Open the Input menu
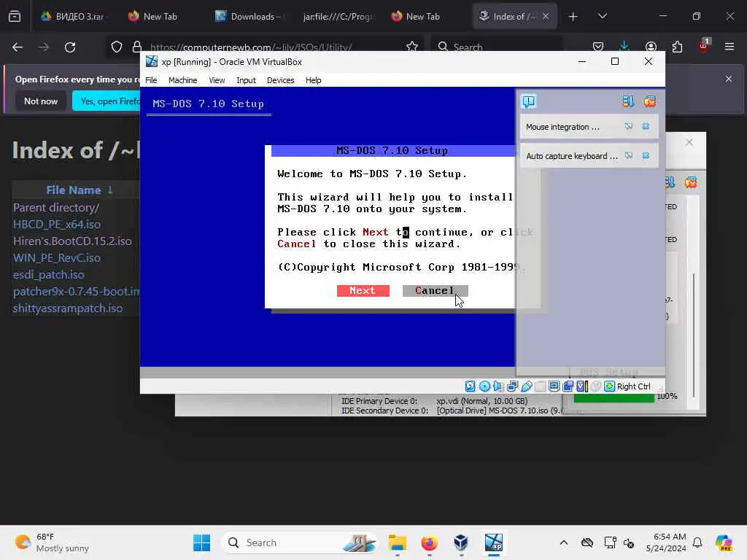 (x=246, y=80)
